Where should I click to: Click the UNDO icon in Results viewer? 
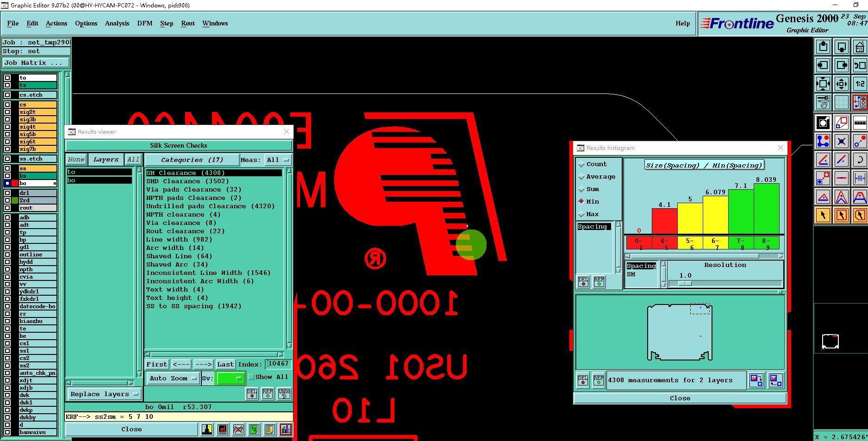[x=284, y=394]
